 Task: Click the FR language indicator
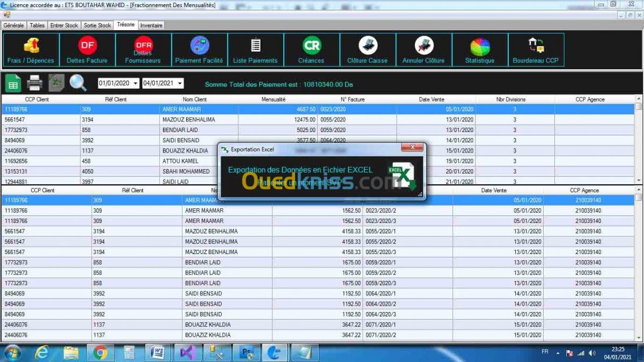click(x=545, y=351)
